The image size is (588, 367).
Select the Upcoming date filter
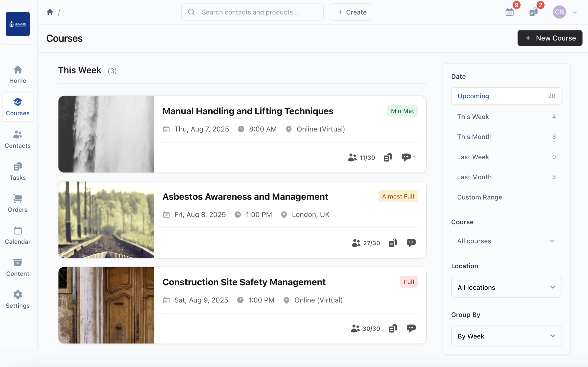(x=506, y=96)
